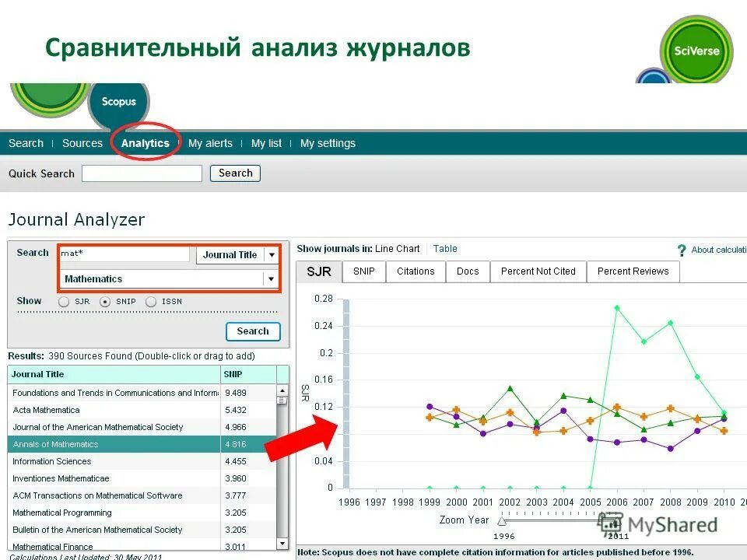Select Annals of Mathematics row
The height and width of the screenshot is (560, 747).
142,444
